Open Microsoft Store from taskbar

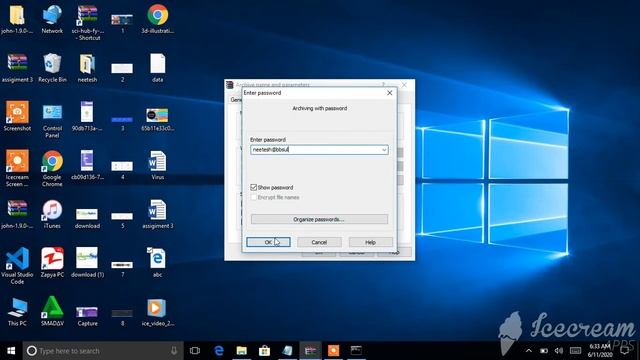[x=264, y=351]
